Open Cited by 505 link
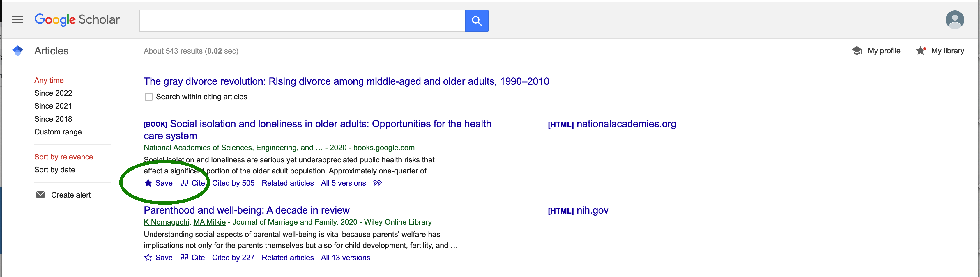 (x=233, y=183)
